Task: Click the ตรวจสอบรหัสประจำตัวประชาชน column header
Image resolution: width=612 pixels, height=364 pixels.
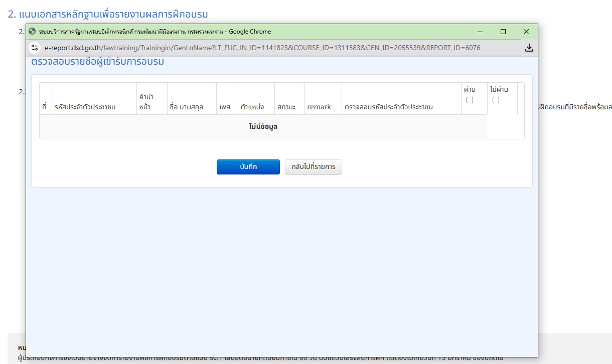Action: coord(388,107)
